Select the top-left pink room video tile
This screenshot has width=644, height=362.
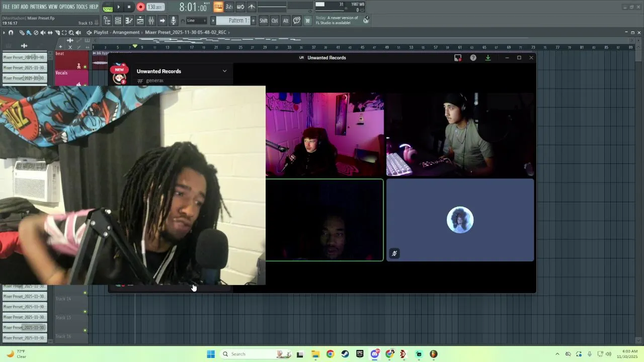pyautogui.click(x=325, y=135)
